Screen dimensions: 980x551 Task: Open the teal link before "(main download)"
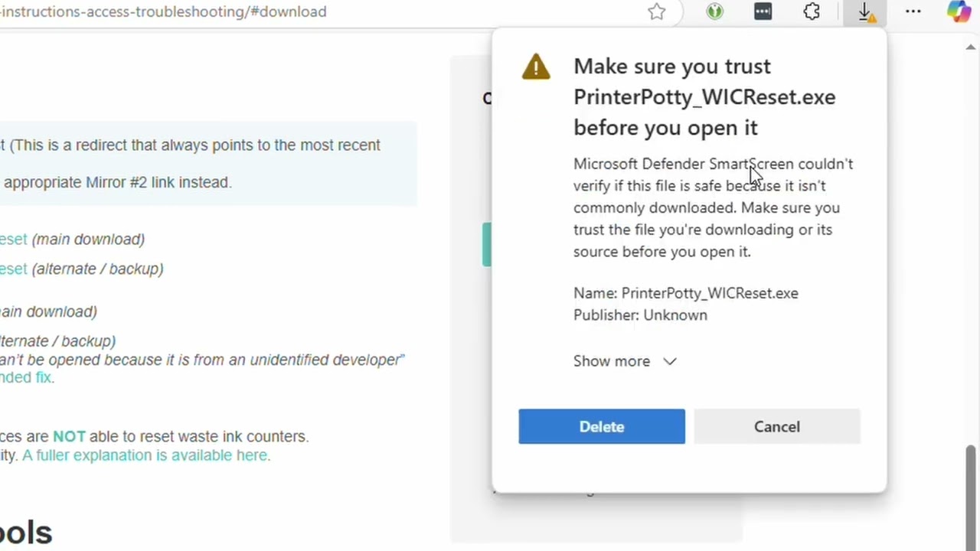[x=14, y=240]
